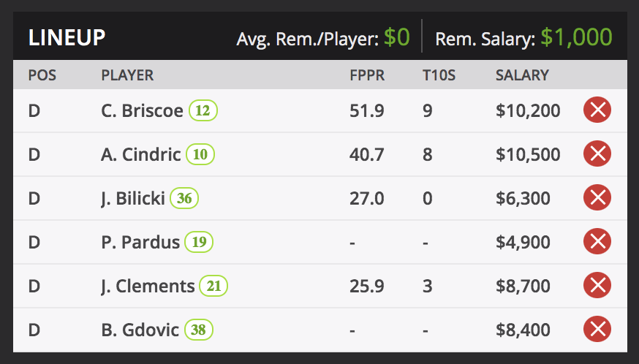Remove P. Pardus from the lineup
The image size is (639, 364).
pos(597,242)
